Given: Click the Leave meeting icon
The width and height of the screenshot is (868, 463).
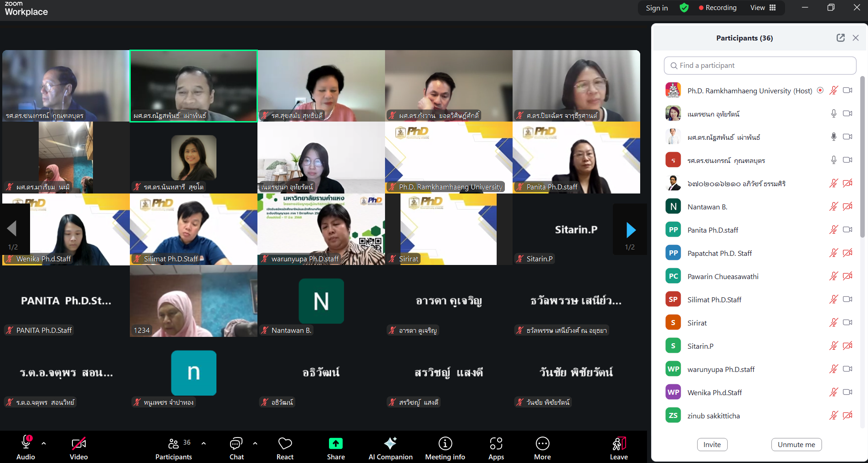Looking at the screenshot, I should (x=619, y=444).
